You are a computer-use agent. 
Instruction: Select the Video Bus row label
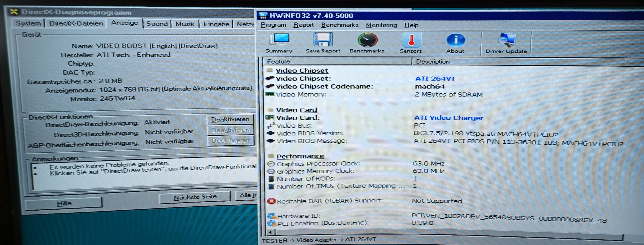pos(294,126)
